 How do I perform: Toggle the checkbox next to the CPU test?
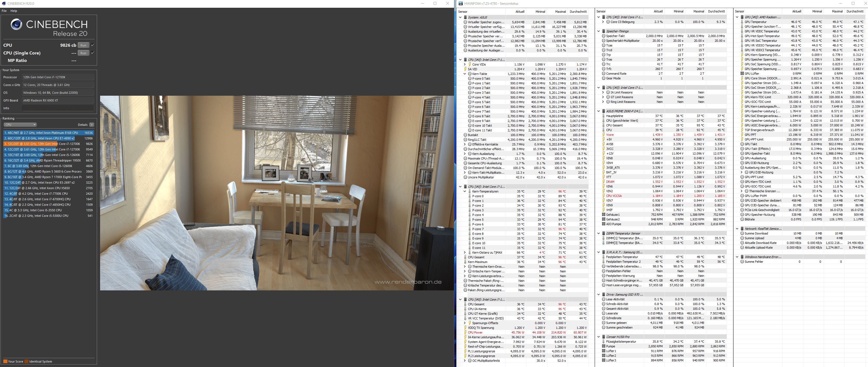[x=93, y=45]
